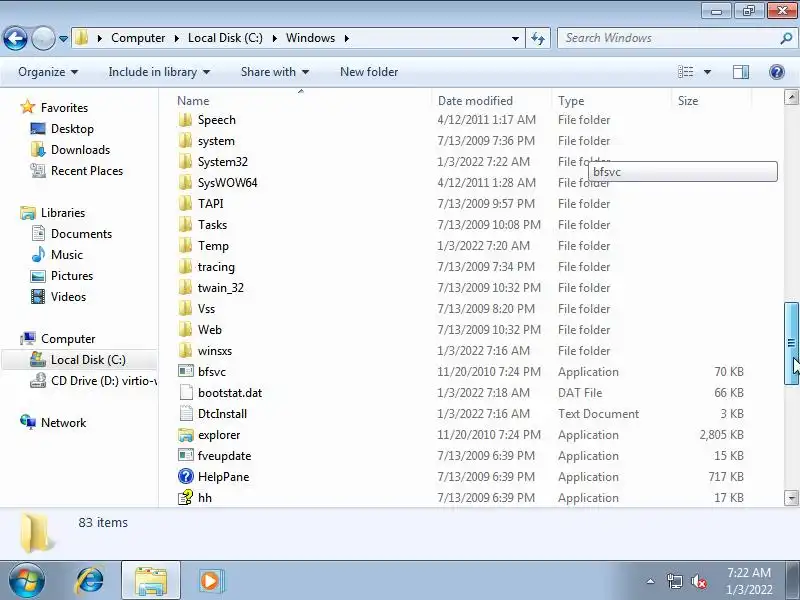Image resolution: width=800 pixels, height=600 pixels.
Task: Select Favorites in the navigation pane
Action: point(64,108)
